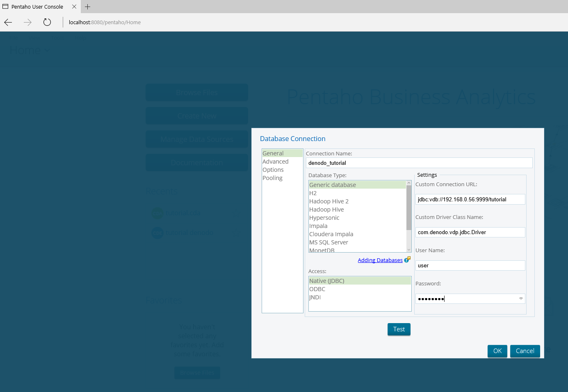Click the Custom Connection URL field
This screenshot has width=568, height=392.
470,199
